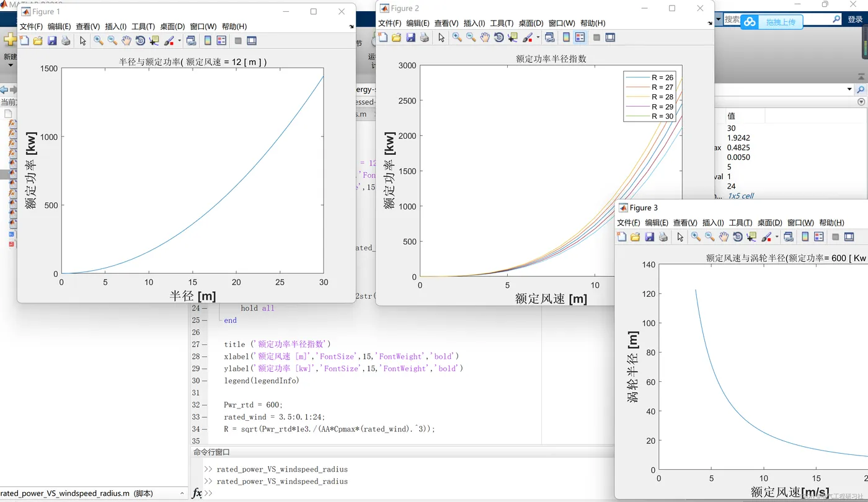This screenshot has width=868, height=502.
Task: Click the New Figure icon in Figure 1
Action: pos(24,41)
